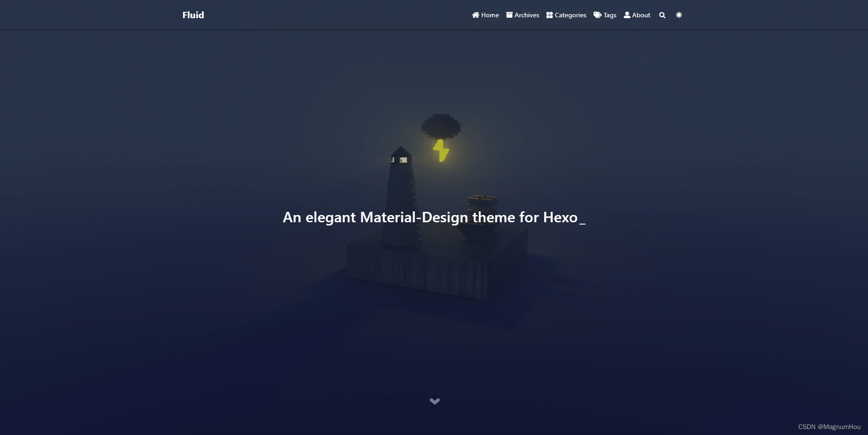Click the scroll-down chevron arrow

(x=434, y=401)
